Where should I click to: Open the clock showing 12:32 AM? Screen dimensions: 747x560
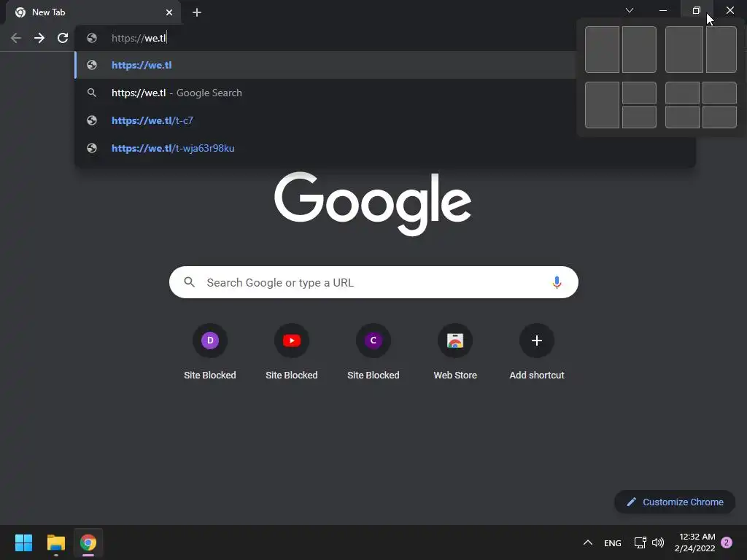[x=695, y=542]
